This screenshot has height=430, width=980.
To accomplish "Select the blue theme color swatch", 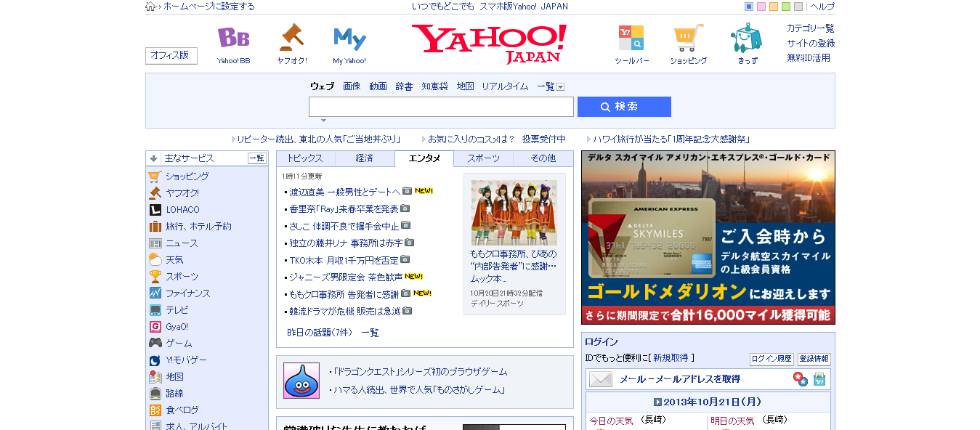I will point(749,7).
